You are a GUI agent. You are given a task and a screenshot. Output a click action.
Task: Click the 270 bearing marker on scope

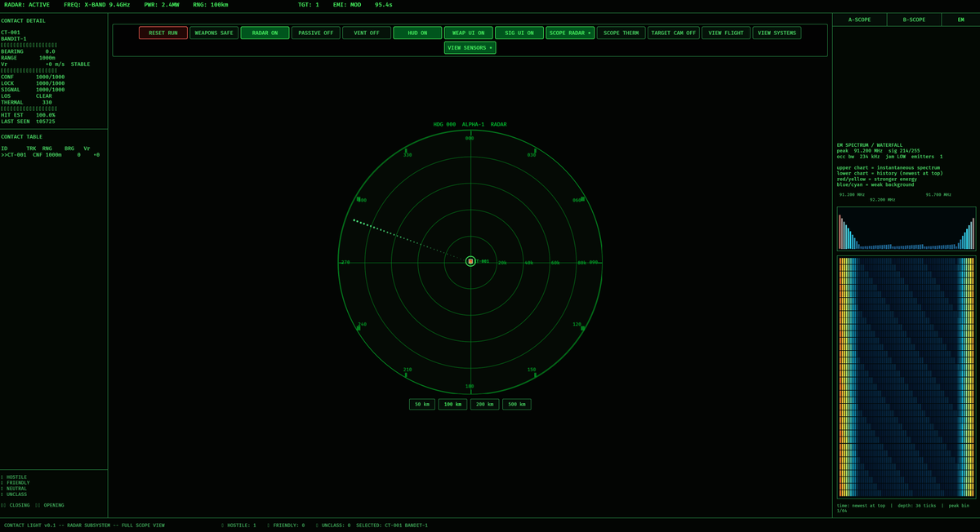[x=345, y=263]
